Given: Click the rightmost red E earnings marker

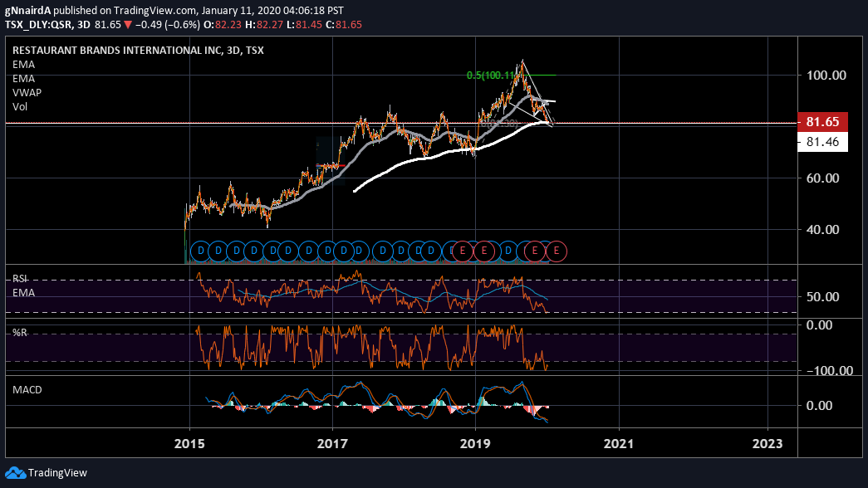Looking at the screenshot, I should 557,251.
